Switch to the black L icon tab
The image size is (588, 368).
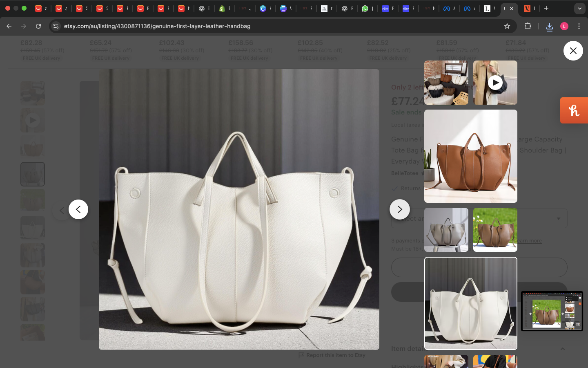[x=489, y=8]
